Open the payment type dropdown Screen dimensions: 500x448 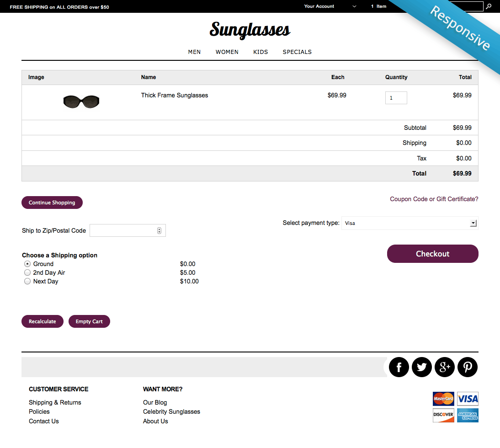coord(410,223)
